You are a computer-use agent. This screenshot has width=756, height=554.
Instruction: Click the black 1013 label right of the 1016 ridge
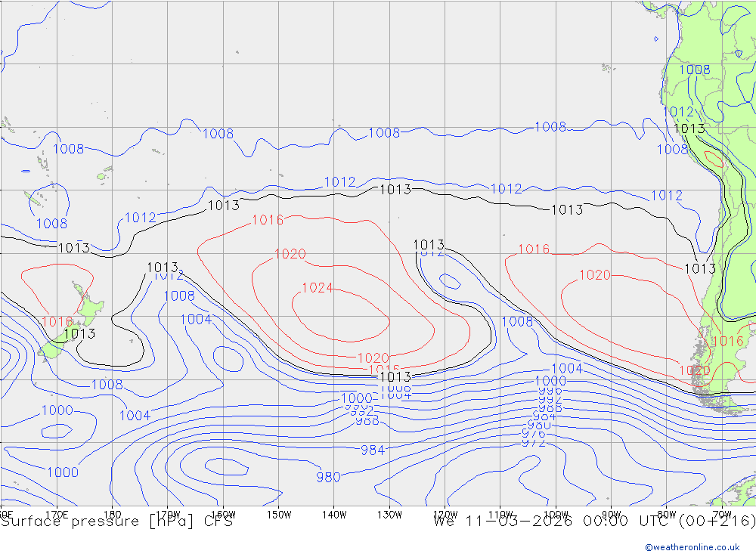click(700, 268)
